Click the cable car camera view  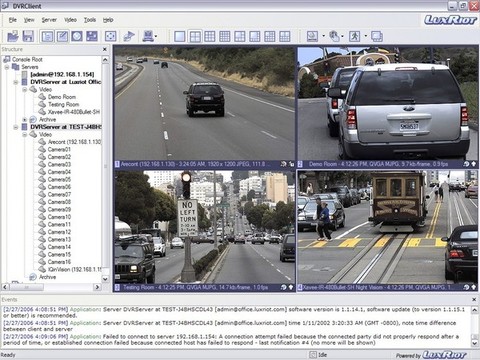pos(387,227)
